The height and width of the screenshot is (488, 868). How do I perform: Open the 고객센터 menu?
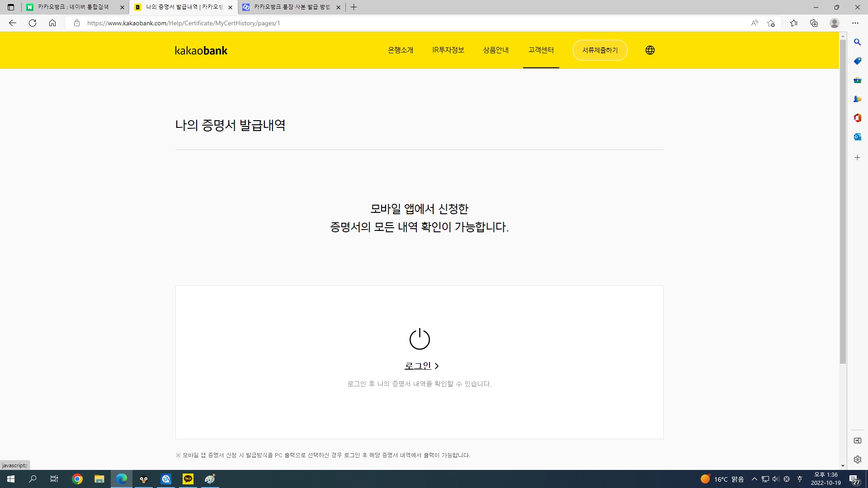click(x=541, y=50)
